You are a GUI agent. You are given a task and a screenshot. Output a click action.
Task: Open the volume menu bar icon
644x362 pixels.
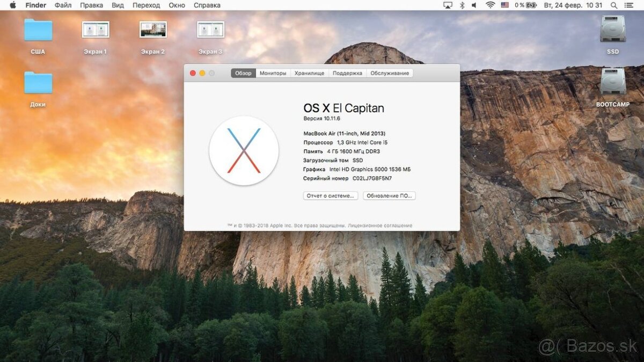click(474, 5)
